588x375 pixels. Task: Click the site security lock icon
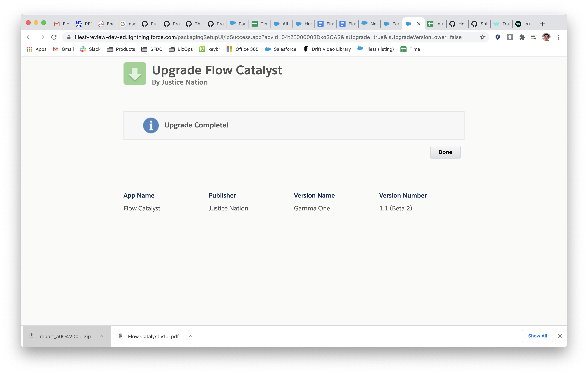pos(69,37)
